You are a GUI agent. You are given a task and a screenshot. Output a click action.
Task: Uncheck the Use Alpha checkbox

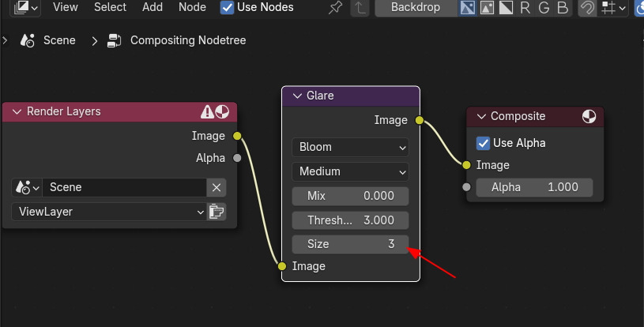pyautogui.click(x=483, y=143)
